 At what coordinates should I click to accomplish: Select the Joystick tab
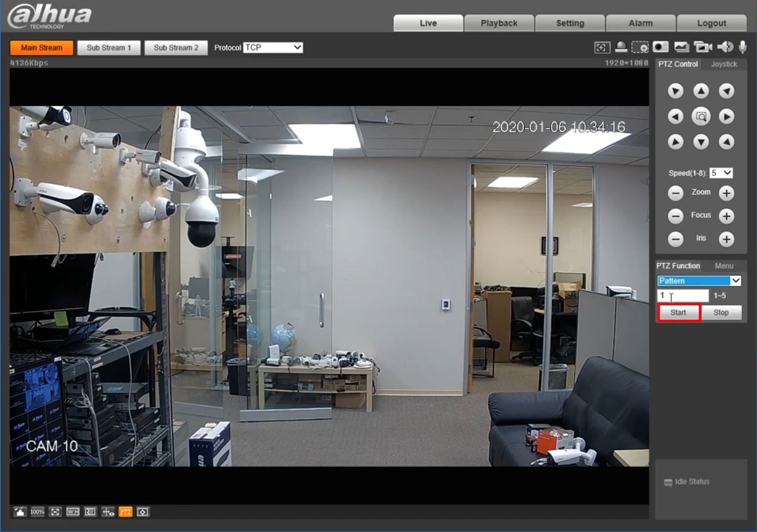click(x=724, y=64)
